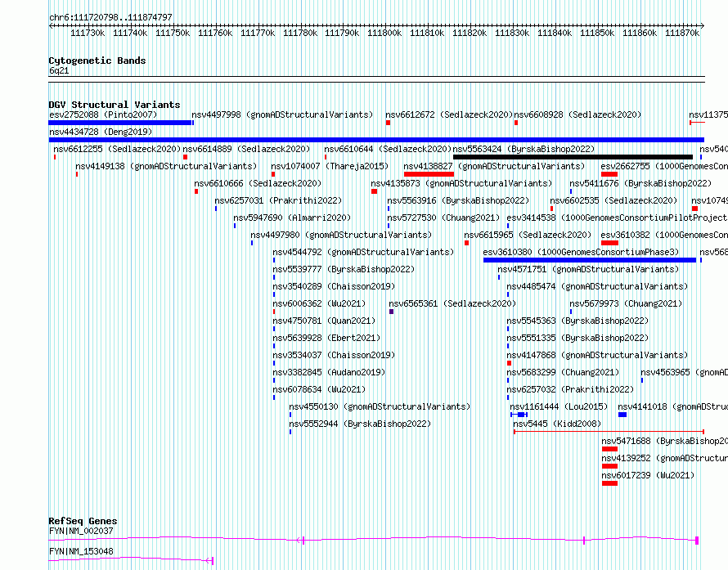Click the nsv4434728 (Deng2019) variant label
728x570 pixels.
101,132
